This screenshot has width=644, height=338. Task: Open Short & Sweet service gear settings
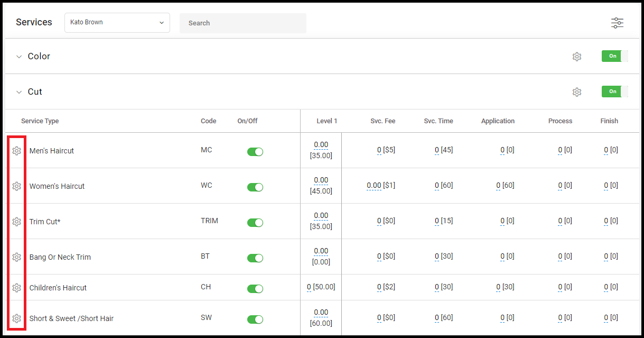(16, 318)
